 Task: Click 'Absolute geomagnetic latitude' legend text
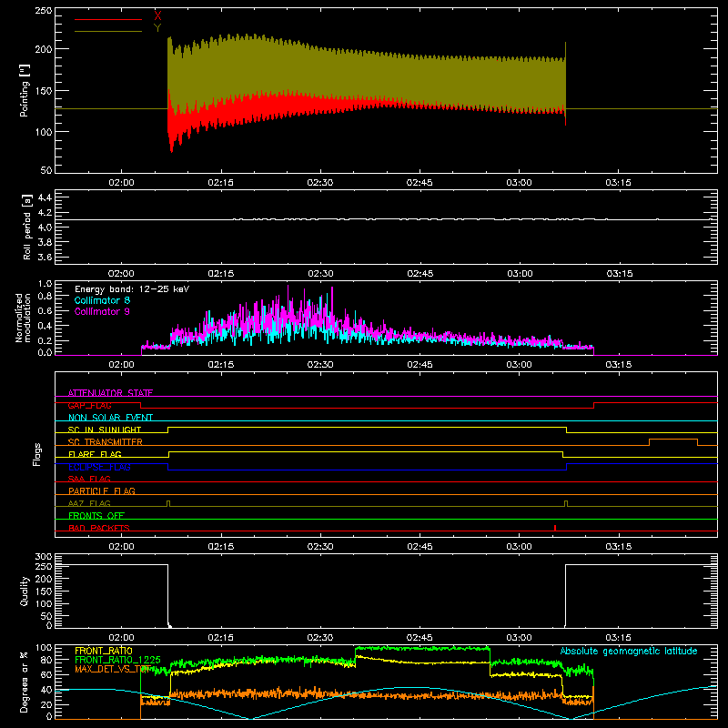(629, 651)
